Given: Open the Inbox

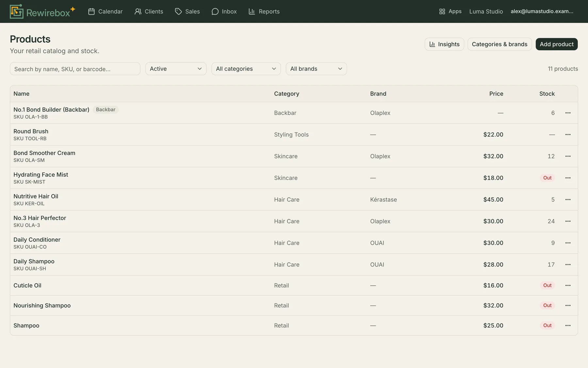Looking at the screenshot, I should click(x=224, y=11).
